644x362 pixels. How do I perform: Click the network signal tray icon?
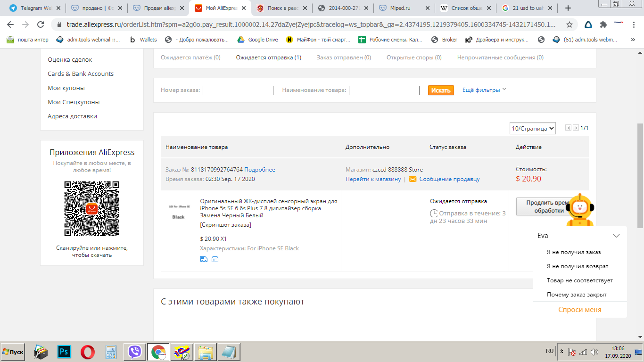click(x=583, y=352)
